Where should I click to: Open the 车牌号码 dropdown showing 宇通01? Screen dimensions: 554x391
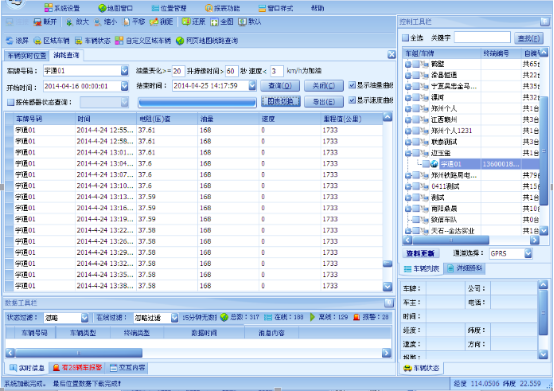(x=124, y=71)
